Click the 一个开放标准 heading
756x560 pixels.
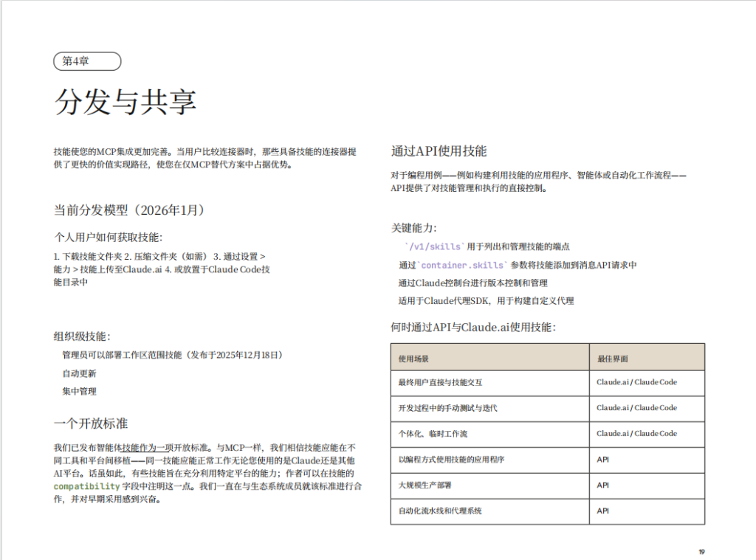click(x=91, y=424)
